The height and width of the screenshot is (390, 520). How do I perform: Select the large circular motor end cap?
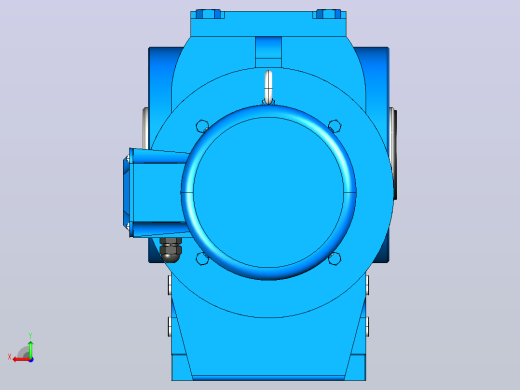[269, 192]
